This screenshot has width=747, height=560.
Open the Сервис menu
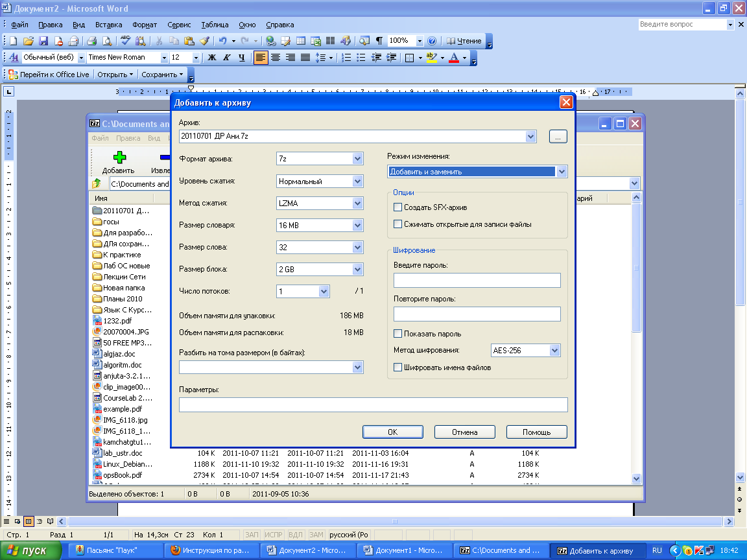pos(179,25)
